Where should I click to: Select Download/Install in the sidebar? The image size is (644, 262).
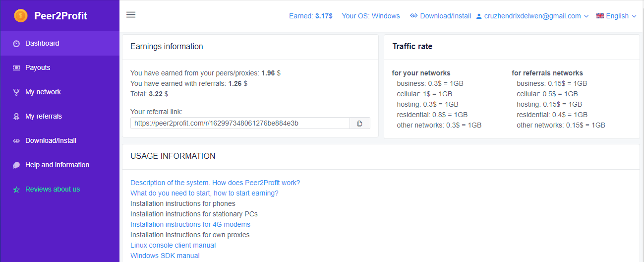[x=59, y=140]
